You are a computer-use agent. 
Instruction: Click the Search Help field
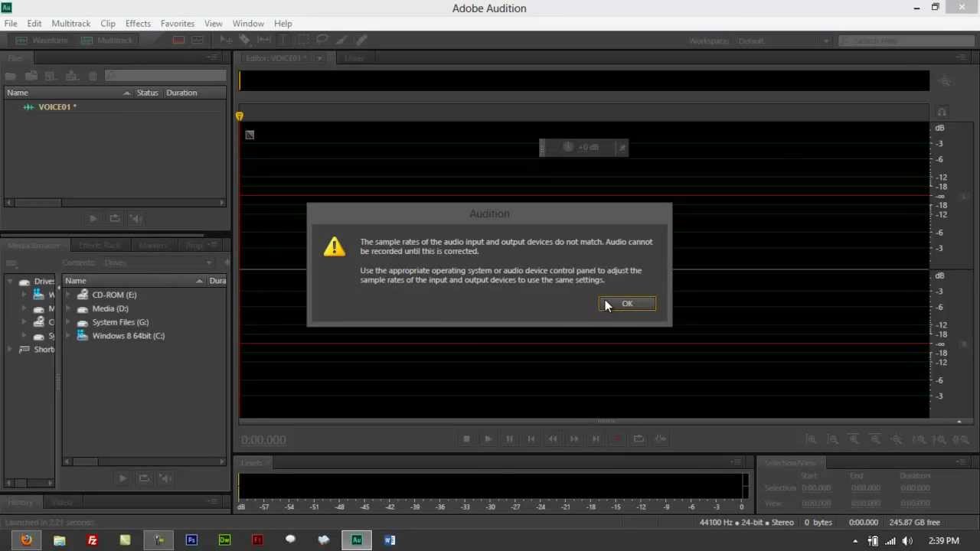(906, 41)
